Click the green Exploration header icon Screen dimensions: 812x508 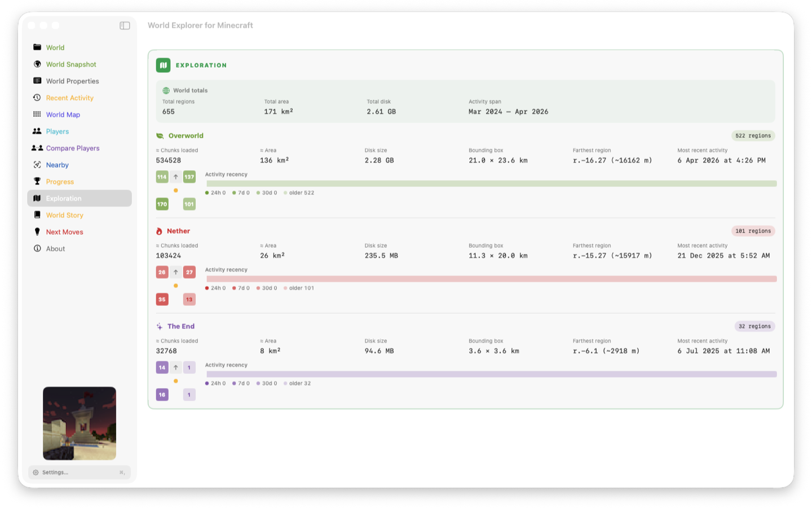[x=163, y=65]
